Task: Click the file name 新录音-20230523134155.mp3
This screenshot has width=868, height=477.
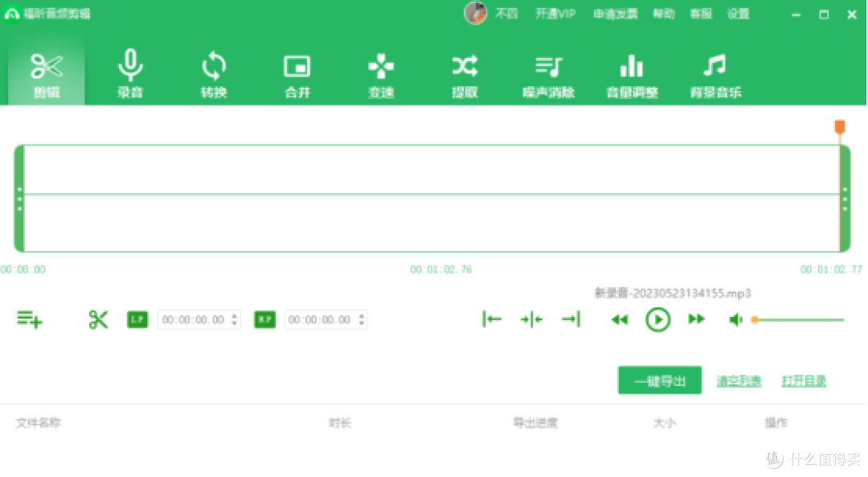Action: point(673,293)
